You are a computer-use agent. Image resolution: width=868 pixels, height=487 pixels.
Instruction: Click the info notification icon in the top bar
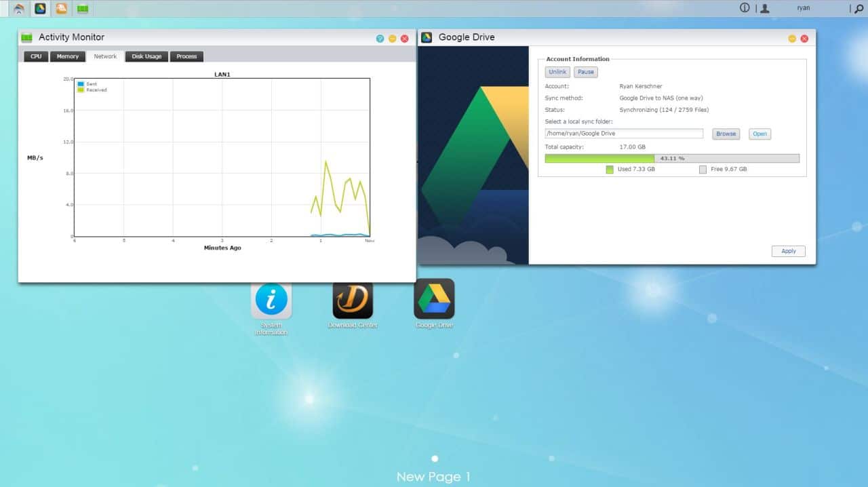coord(745,8)
